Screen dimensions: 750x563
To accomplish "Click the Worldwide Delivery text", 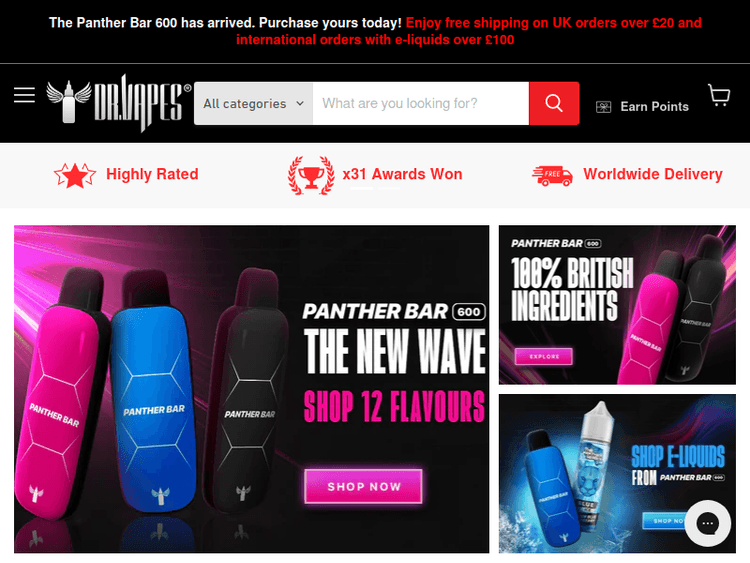I will point(653,174).
